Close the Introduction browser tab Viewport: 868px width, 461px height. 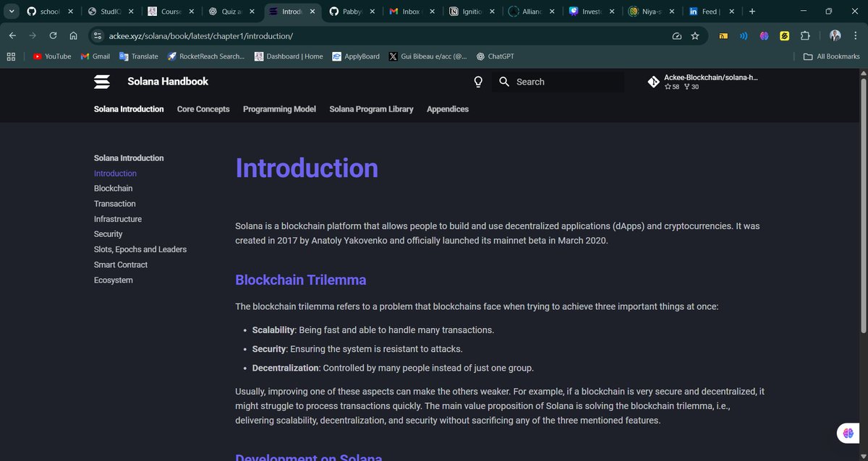point(312,12)
